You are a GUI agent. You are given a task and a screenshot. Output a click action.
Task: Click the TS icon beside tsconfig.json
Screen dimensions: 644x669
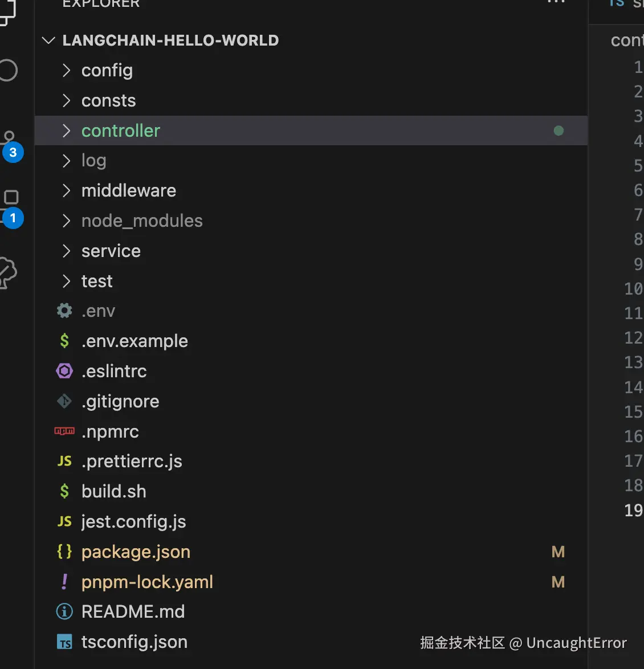click(64, 642)
